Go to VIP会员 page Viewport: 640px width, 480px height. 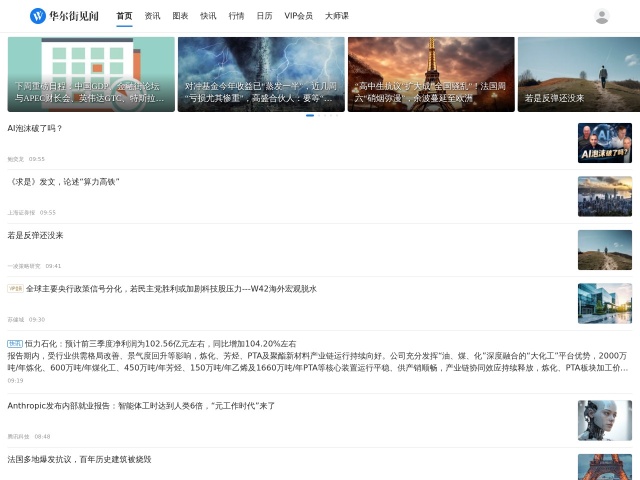coord(298,16)
